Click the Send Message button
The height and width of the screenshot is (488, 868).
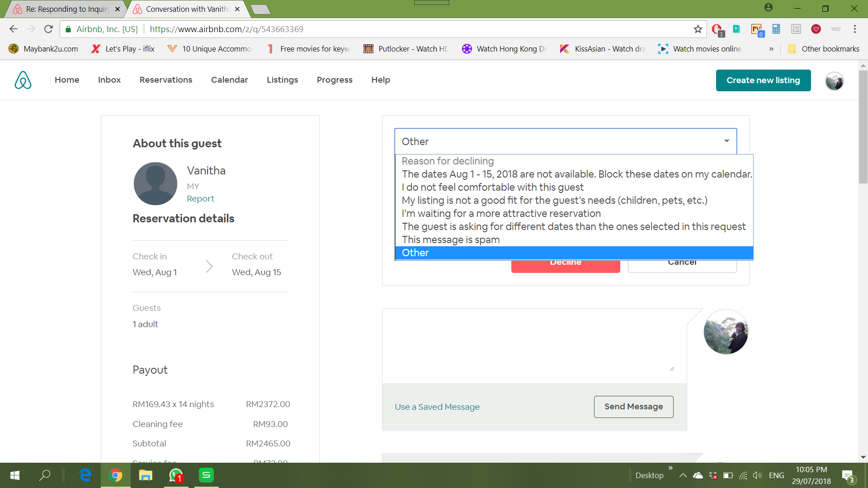tap(633, 407)
